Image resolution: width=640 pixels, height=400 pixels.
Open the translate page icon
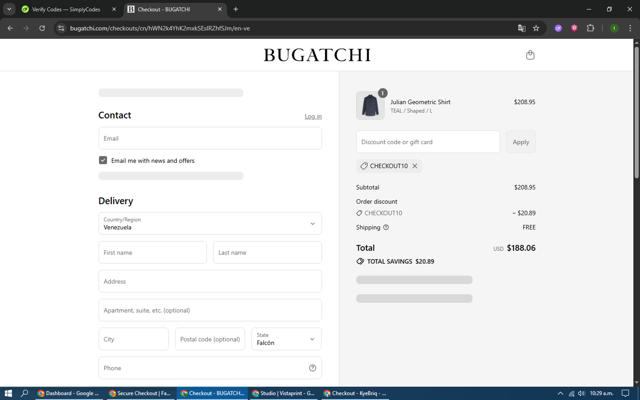pos(521,28)
